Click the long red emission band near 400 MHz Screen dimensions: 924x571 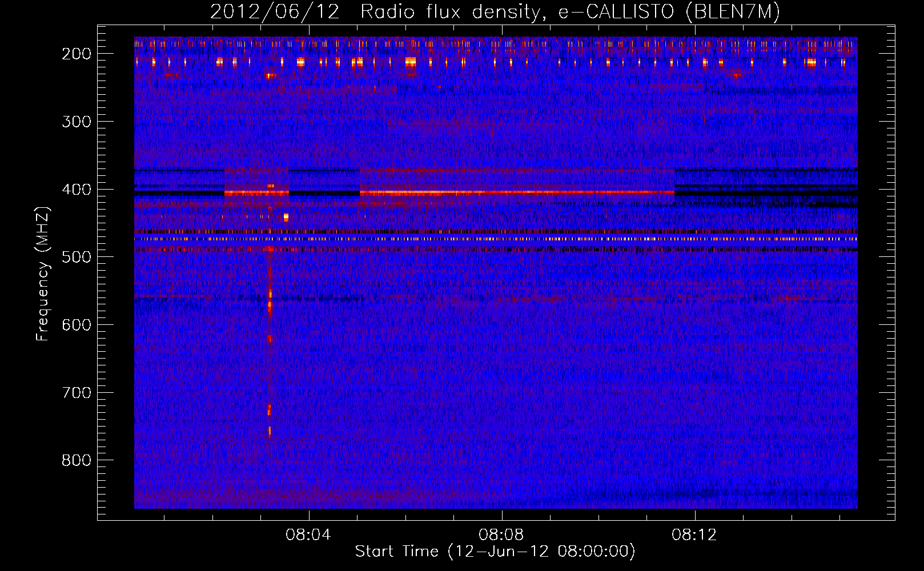click(517, 193)
